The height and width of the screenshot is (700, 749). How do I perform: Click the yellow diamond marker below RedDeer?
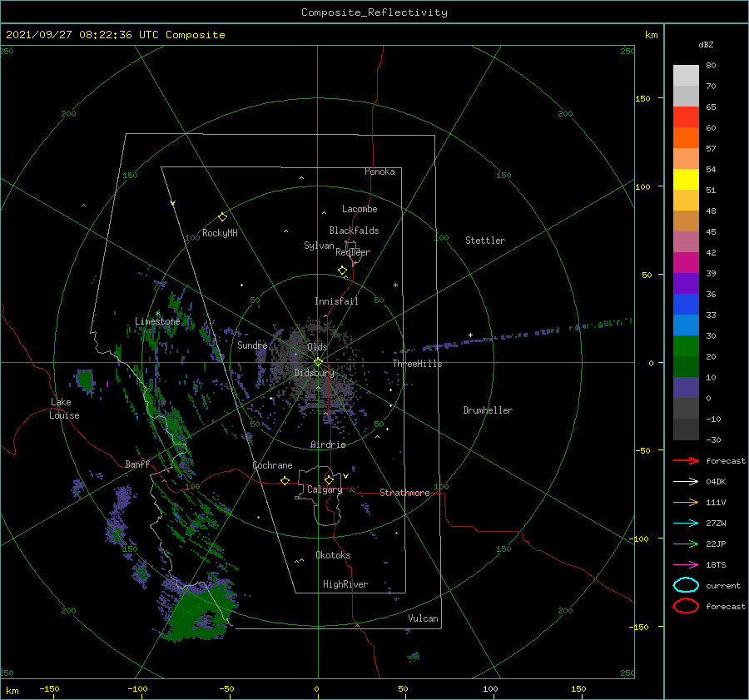tap(343, 271)
